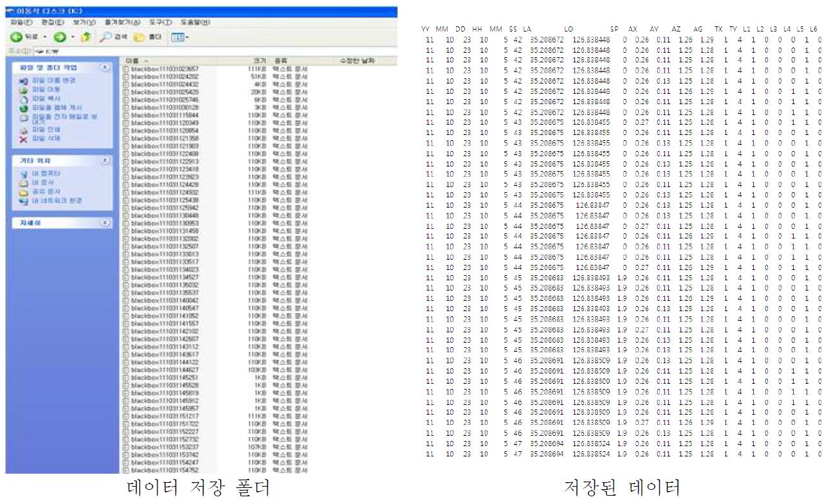831x504 pixels.
Task: Click the file icon of blackbox111031152227
Action: [126, 432]
